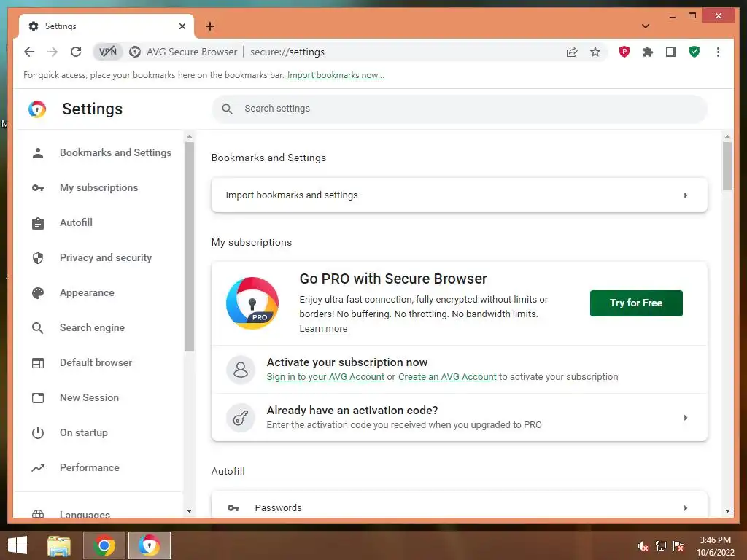Open the Passwords row under Autofill
The width and height of the screenshot is (747, 560).
pyautogui.click(x=460, y=508)
